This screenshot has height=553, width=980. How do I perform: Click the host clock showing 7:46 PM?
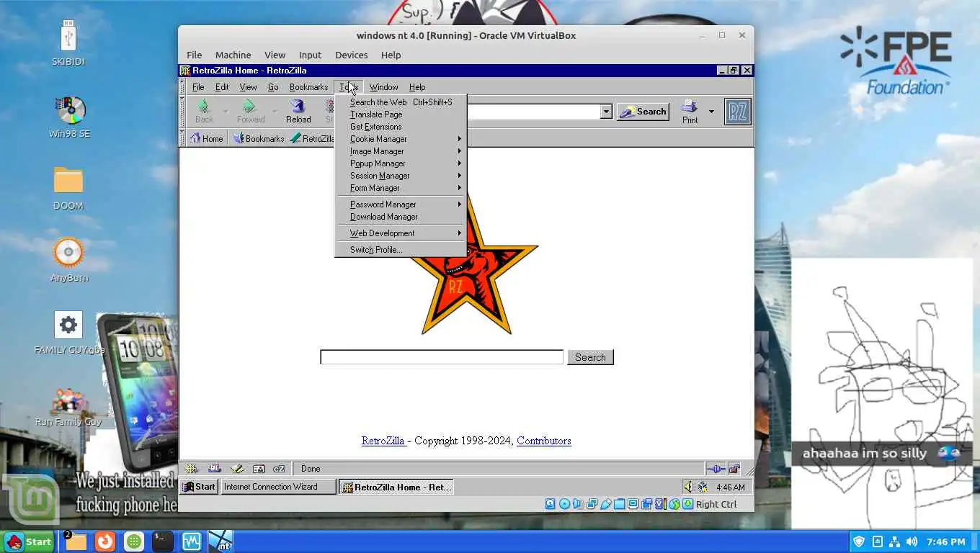(946, 541)
